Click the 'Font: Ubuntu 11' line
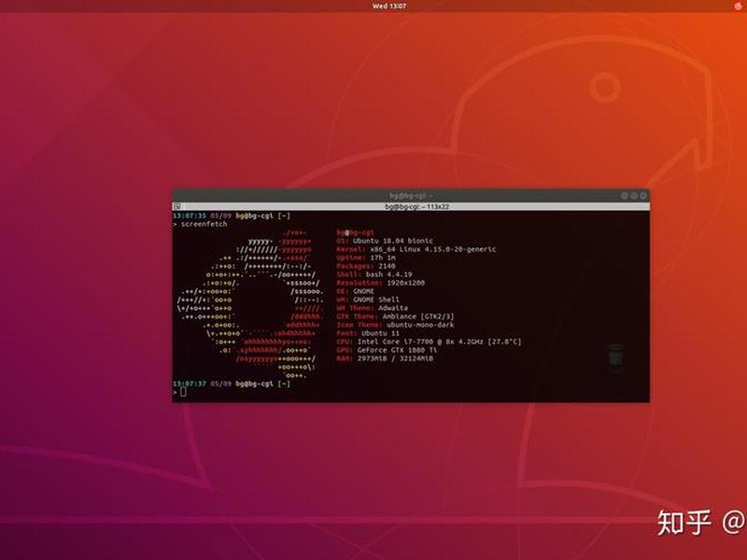Screen dimensions: 747x560 click(x=368, y=333)
